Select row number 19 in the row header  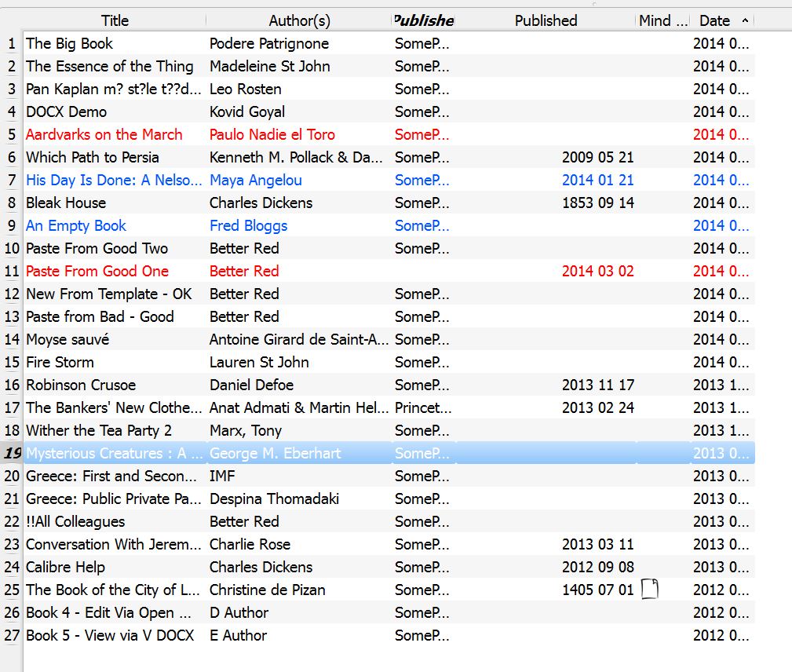13,453
